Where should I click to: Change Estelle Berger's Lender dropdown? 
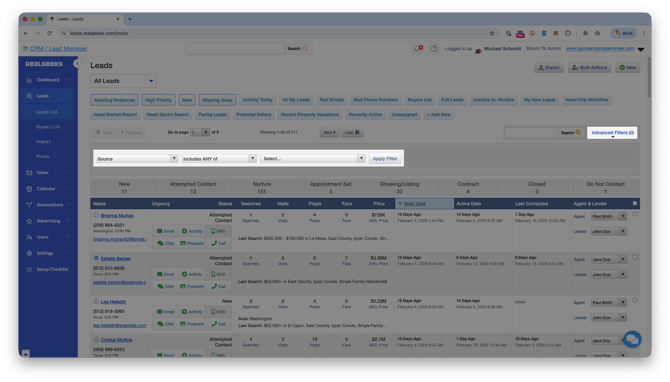(609, 275)
